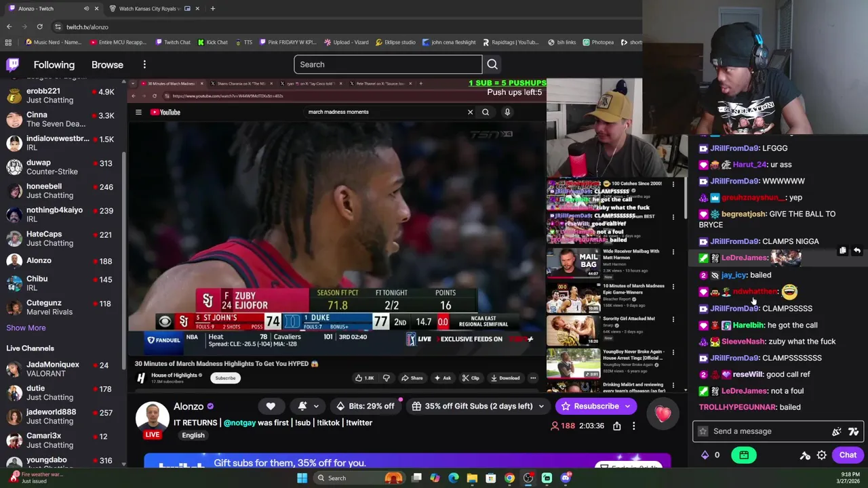Go back to the previous page
Screen dimensions: 868x488
tap(9, 27)
